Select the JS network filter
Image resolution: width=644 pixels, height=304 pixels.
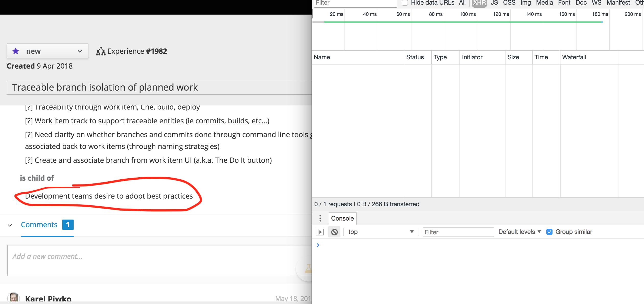coord(494,3)
